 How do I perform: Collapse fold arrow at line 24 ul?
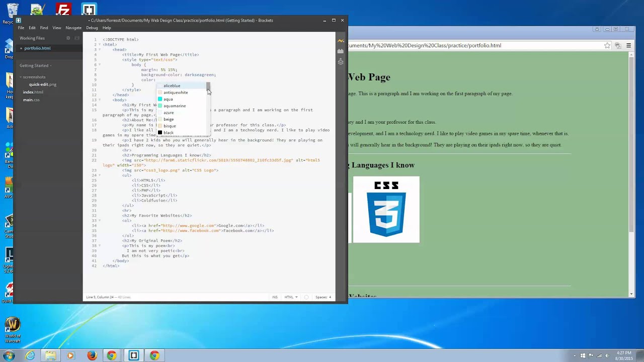click(x=100, y=175)
